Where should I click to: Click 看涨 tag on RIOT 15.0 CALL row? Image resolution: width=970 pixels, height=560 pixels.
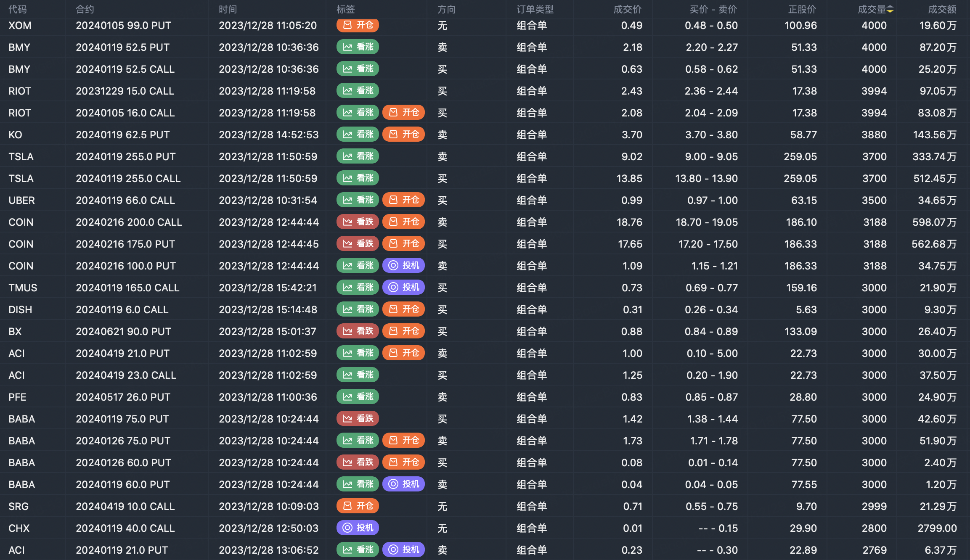(358, 90)
